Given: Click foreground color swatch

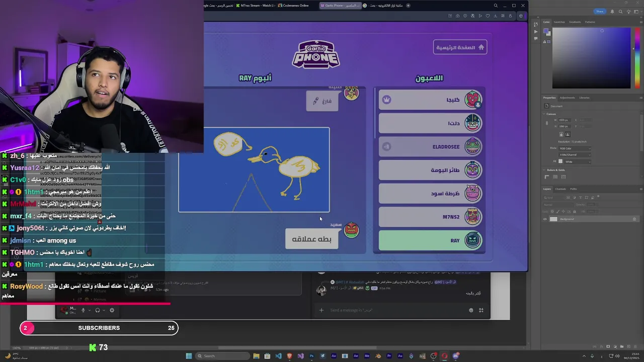Looking at the screenshot, I should pyautogui.click(x=546, y=31).
